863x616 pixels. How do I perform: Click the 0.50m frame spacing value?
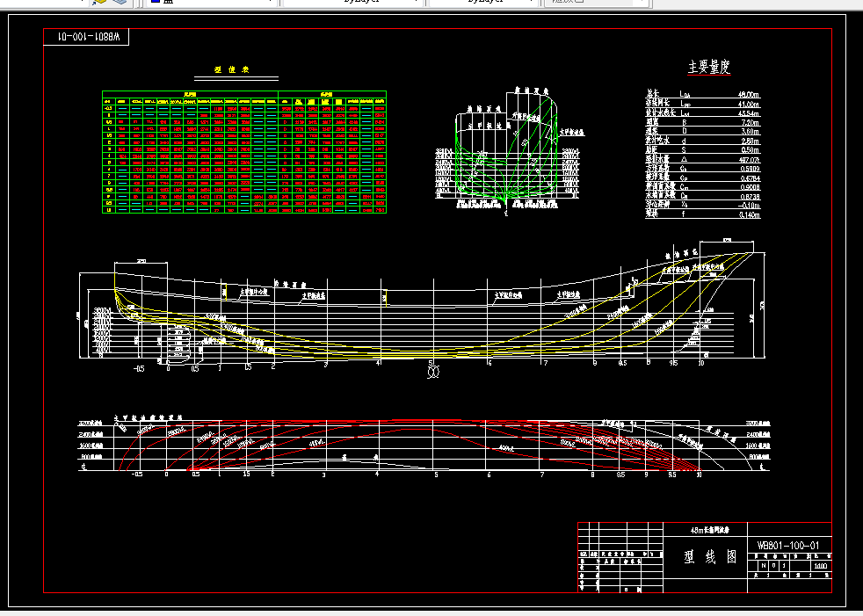(750, 149)
